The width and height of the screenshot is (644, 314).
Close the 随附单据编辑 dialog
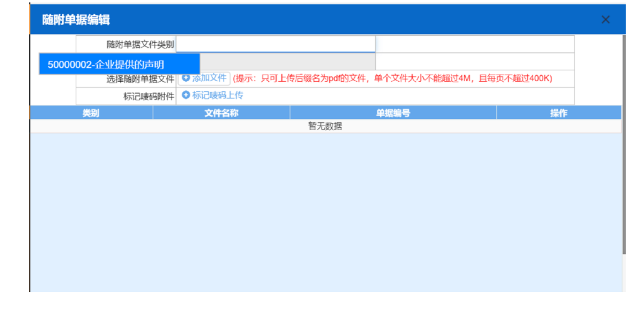click(605, 19)
